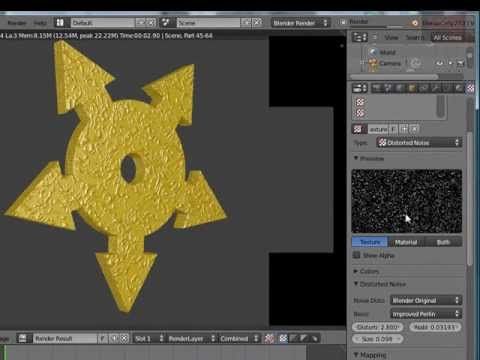Select the Material preview tab

[406, 242]
